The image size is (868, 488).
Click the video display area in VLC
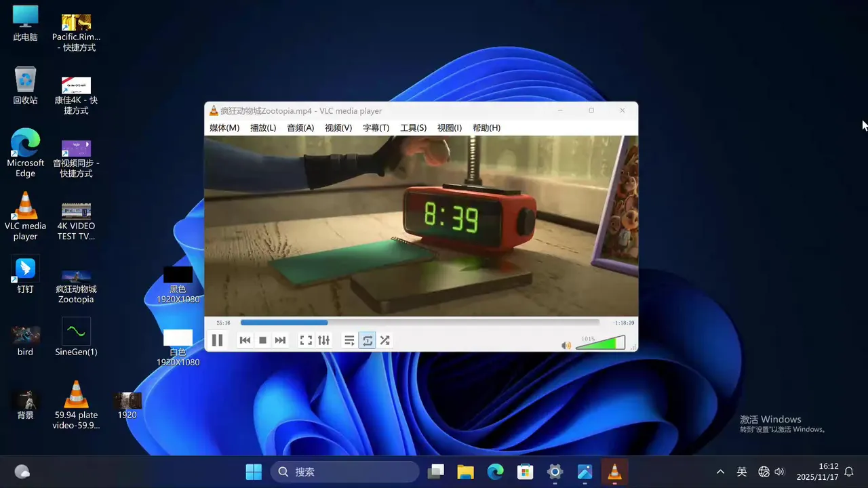[421, 226]
